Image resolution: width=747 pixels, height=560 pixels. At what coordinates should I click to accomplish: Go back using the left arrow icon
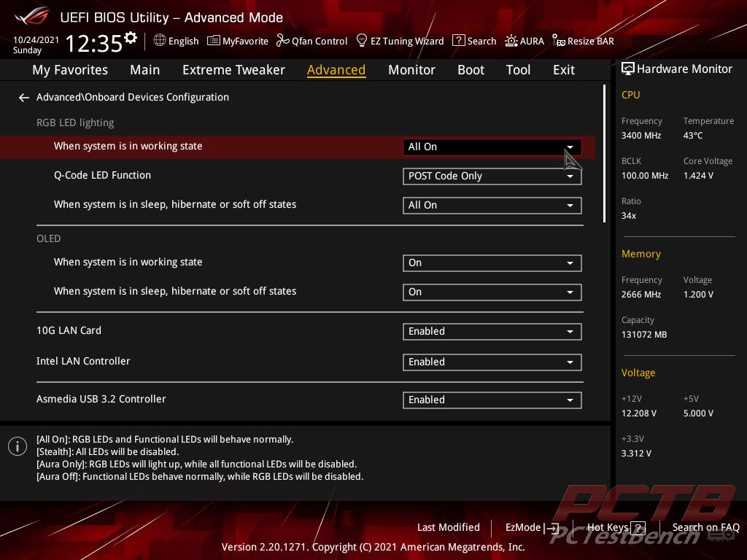click(x=24, y=98)
